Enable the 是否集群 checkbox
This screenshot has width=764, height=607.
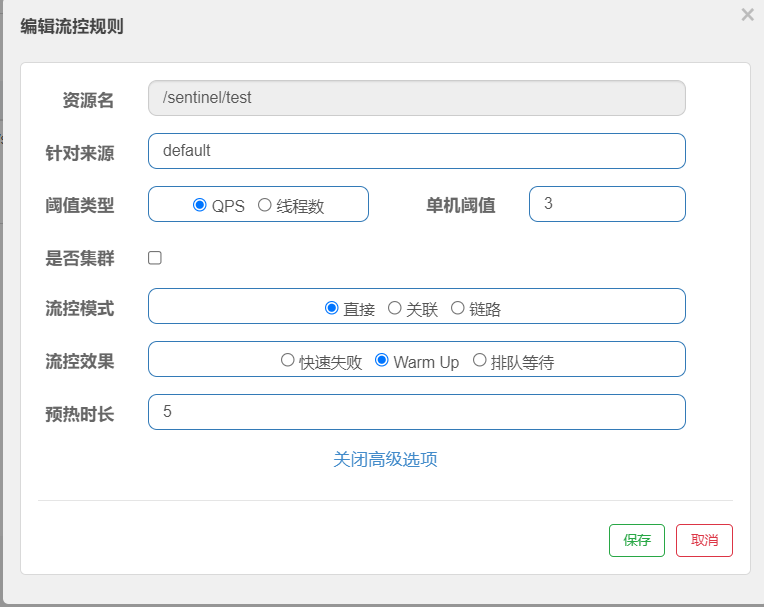155,258
